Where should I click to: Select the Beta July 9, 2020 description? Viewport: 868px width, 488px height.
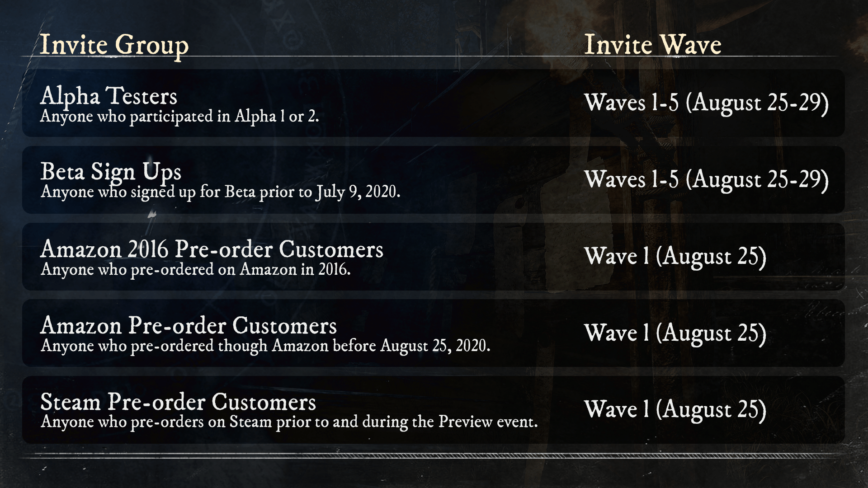tap(220, 192)
